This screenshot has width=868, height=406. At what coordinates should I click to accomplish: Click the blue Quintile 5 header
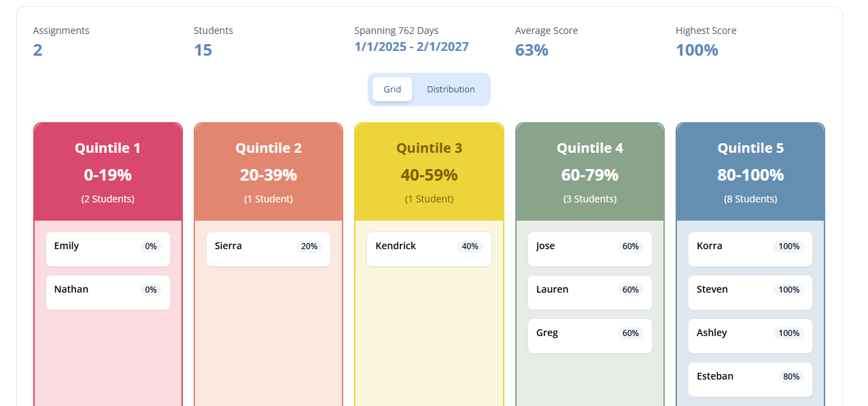point(750,172)
